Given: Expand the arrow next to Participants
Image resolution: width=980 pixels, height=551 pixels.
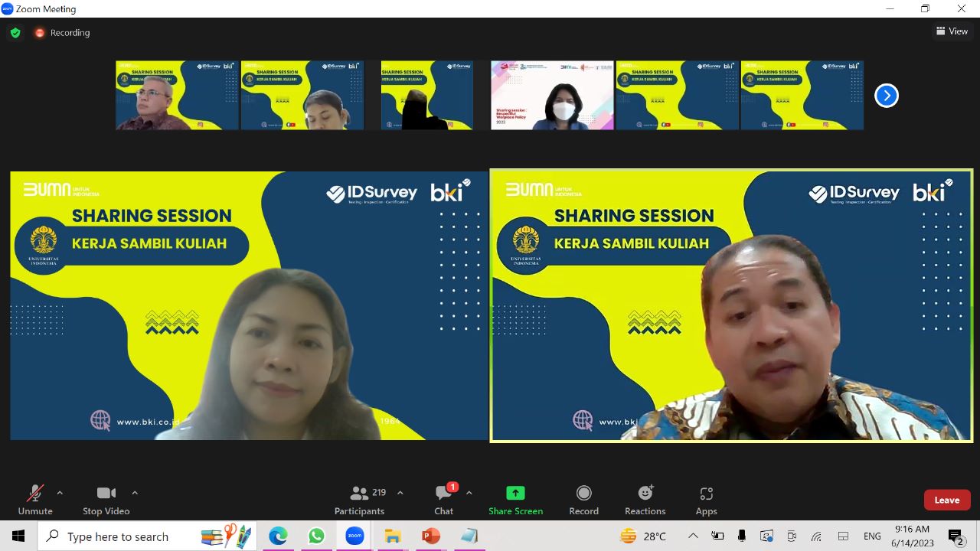Looking at the screenshot, I should [x=400, y=493].
